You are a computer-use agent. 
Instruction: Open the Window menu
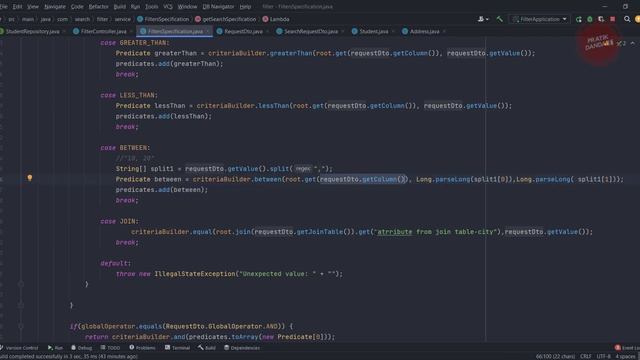187,7
